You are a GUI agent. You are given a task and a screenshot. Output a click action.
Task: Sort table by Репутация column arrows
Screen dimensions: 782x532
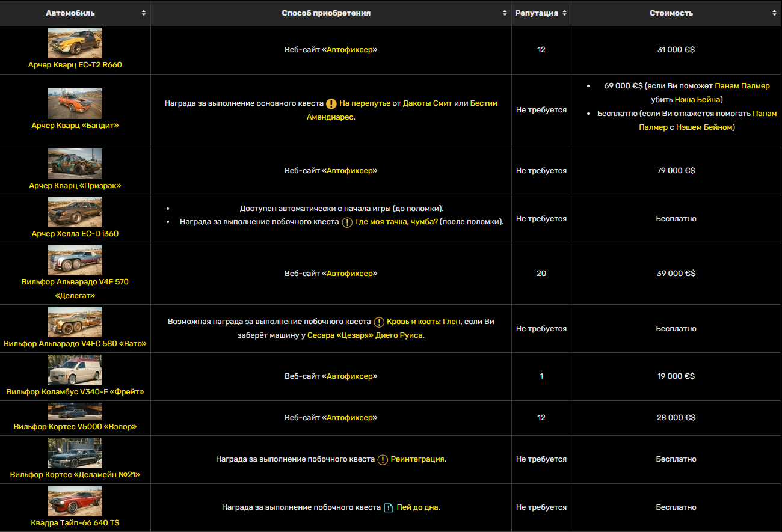pyautogui.click(x=564, y=13)
